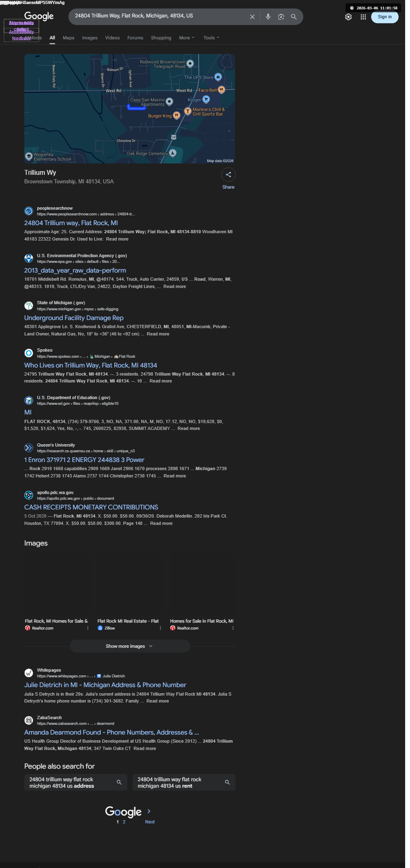Select Kroger marker on the map

point(206,99)
